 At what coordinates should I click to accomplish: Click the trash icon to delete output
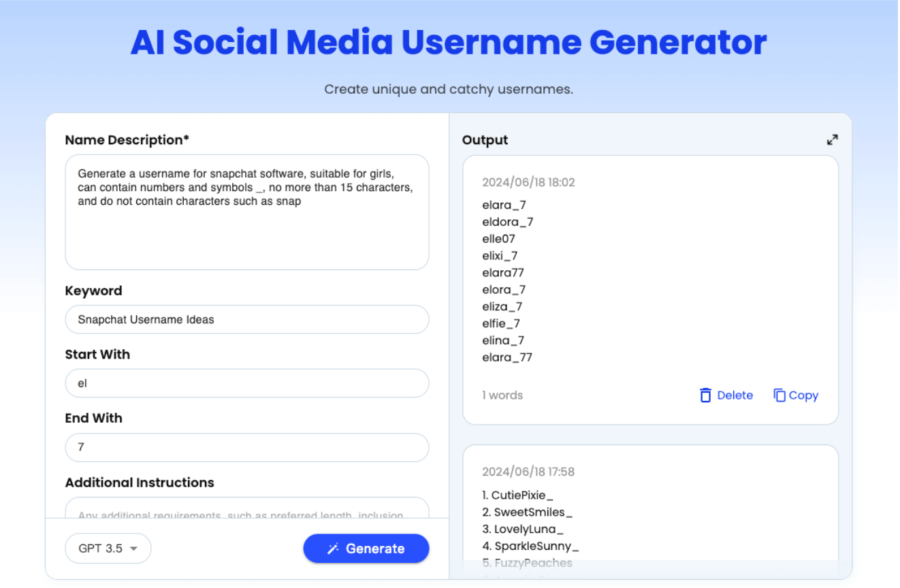click(705, 395)
